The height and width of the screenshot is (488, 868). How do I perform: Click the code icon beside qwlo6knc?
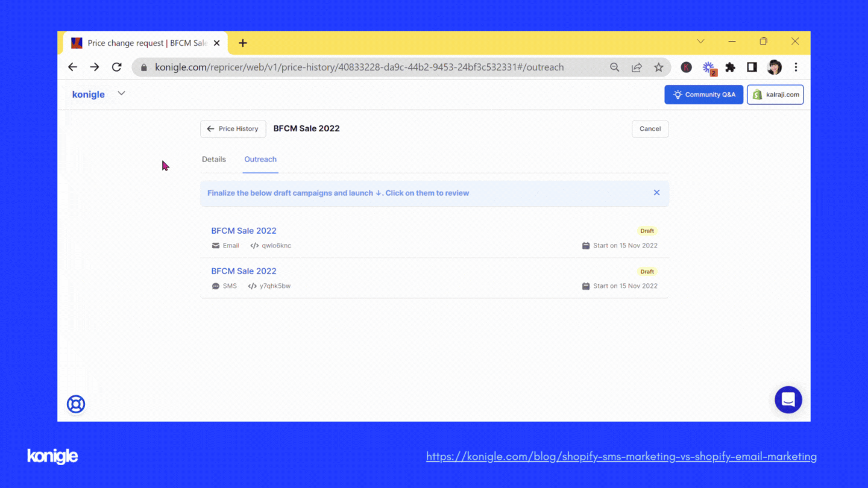pos(254,246)
